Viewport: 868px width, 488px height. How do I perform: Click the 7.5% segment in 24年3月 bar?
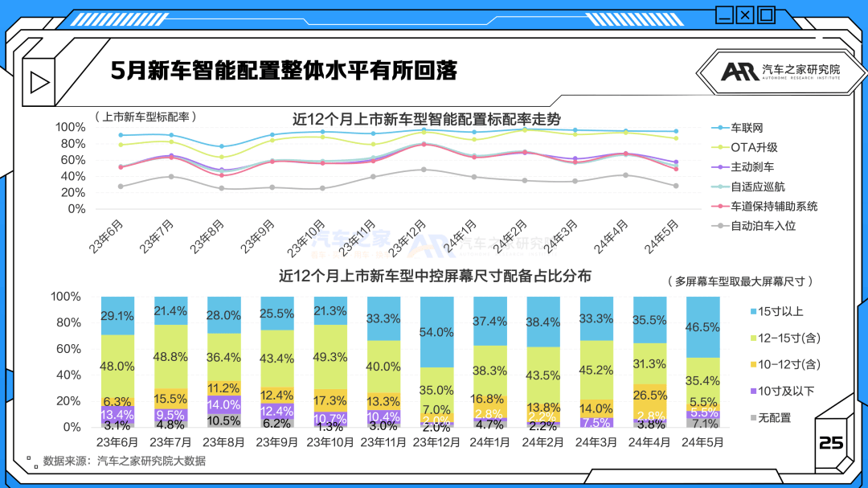click(x=596, y=422)
